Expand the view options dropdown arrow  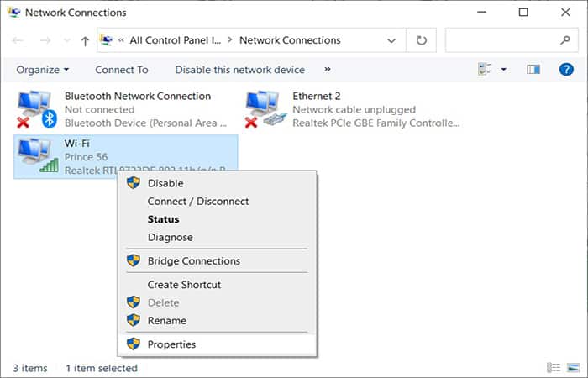point(504,70)
